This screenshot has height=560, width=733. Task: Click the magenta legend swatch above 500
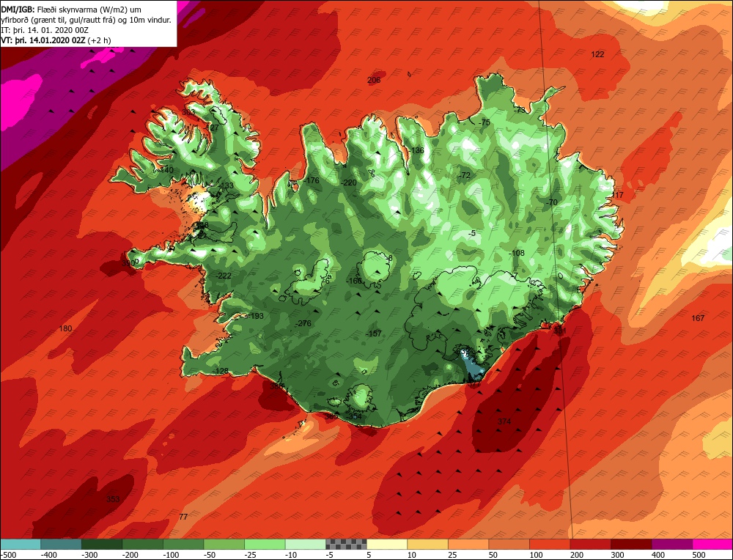pyautogui.click(x=712, y=544)
